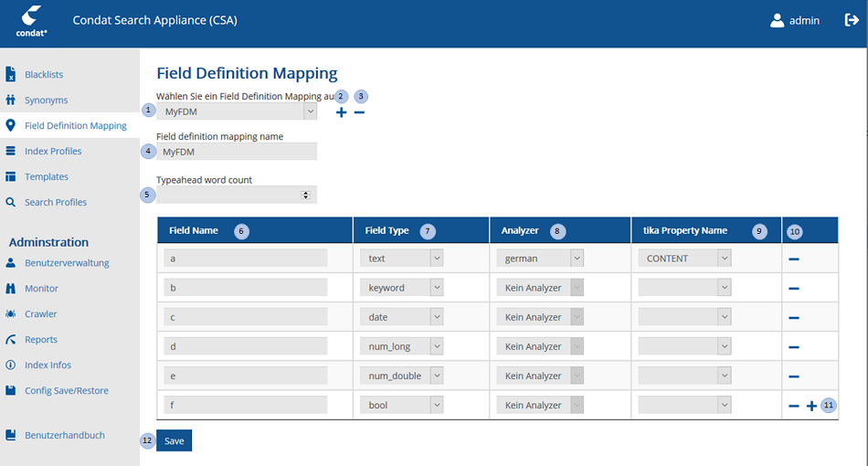The height and width of the screenshot is (466, 868).
Task: Click the Field definition mapping name field
Action: point(237,152)
